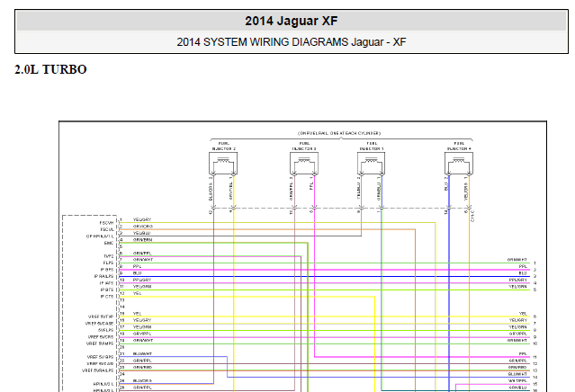Click the '2.0L TURBO' section heading
This screenshot has width=575, height=392.
point(50,69)
